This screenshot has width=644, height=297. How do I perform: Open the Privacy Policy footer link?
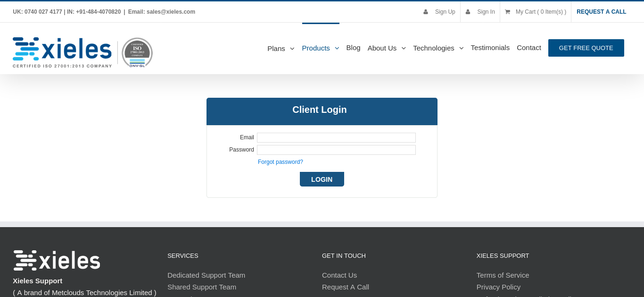[498, 287]
